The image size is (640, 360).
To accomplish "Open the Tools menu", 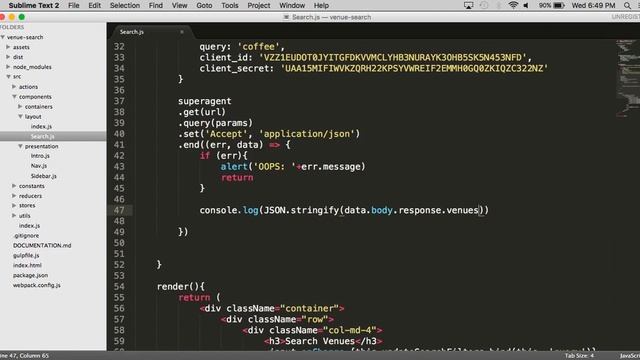I will coord(230,5).
